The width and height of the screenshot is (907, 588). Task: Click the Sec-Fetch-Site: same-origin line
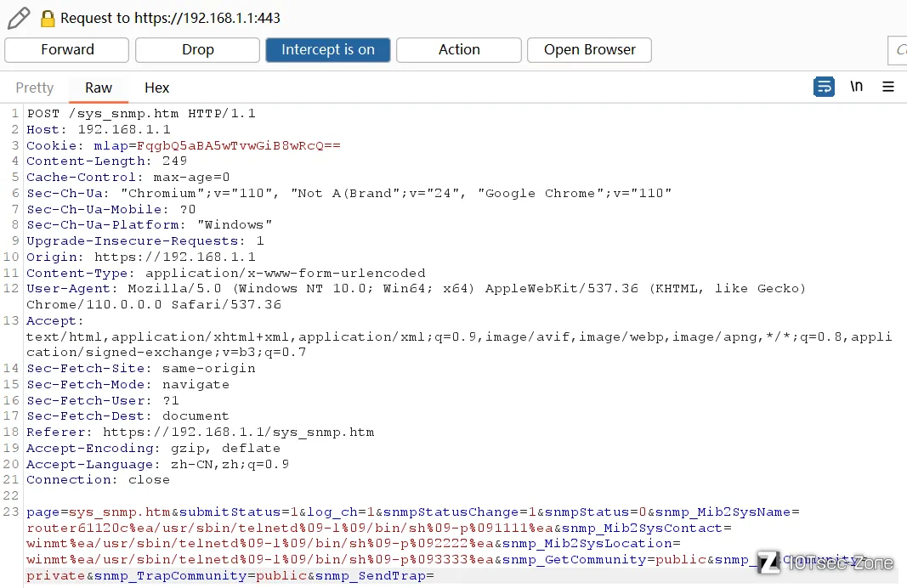(x=140, y=369)
